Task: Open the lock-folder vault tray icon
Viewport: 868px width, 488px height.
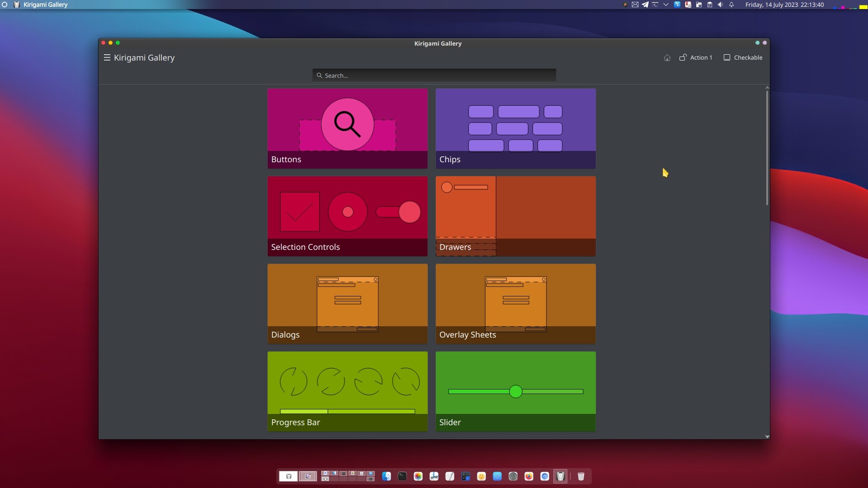Action: click(699, 5)
